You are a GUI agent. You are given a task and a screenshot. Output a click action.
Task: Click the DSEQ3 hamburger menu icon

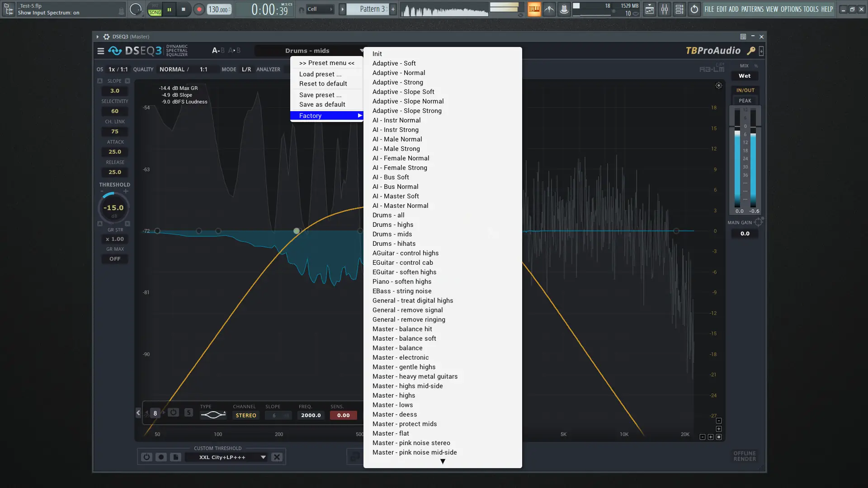pyautogui.click(x=100, y=51)
